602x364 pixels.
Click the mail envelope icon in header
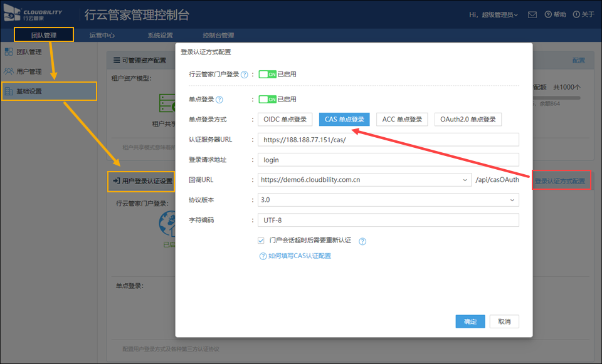pos(532,14)
